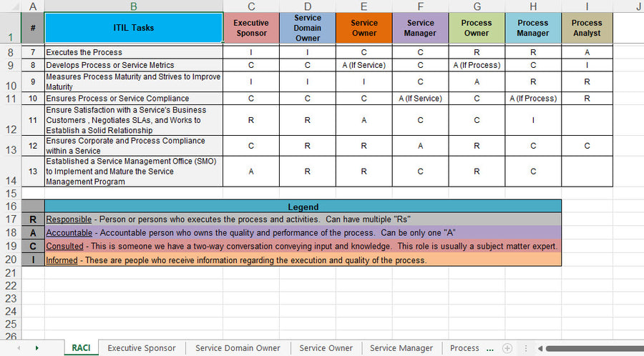Click the Responsible legend description

(x=303, y=219)
